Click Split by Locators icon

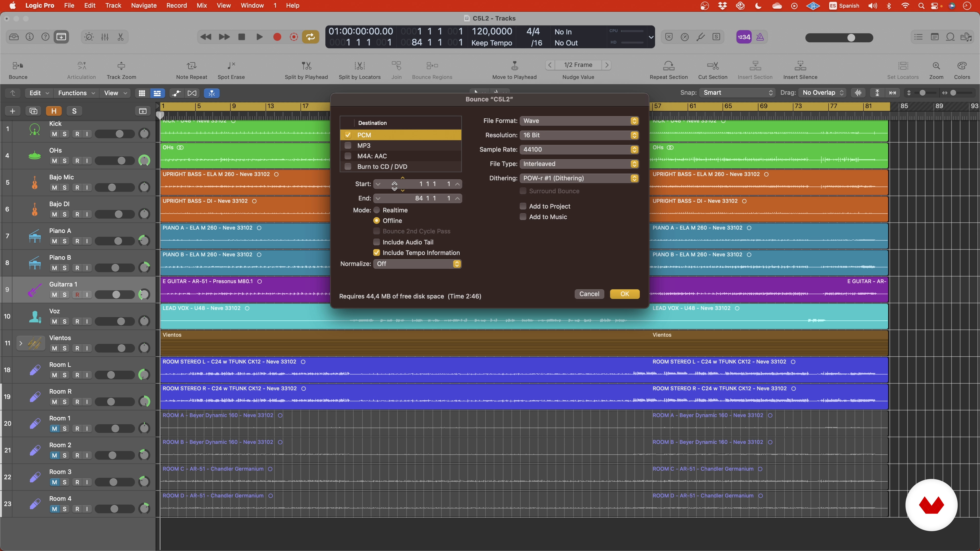[x=360, y=66]
